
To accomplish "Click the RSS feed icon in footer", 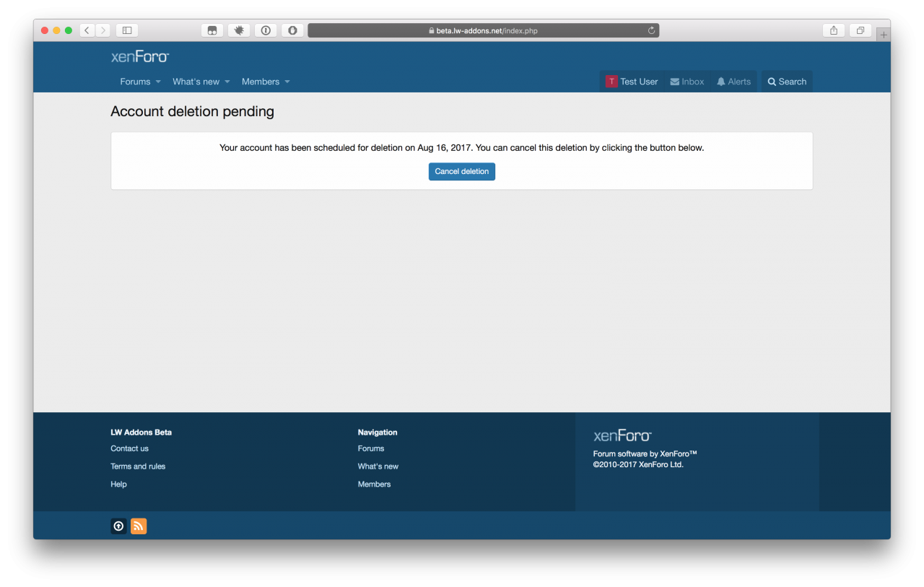I will [139, 526].
